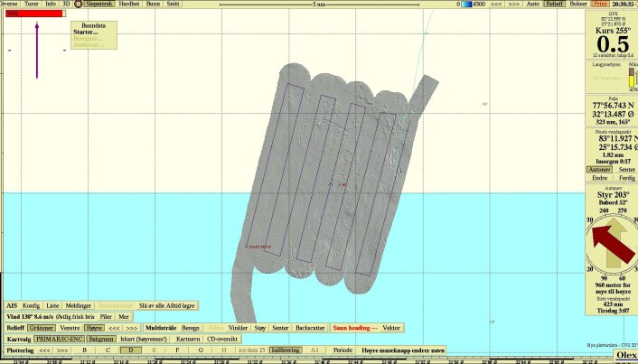Toggle Gråtoner relief shading

[42, 328]
